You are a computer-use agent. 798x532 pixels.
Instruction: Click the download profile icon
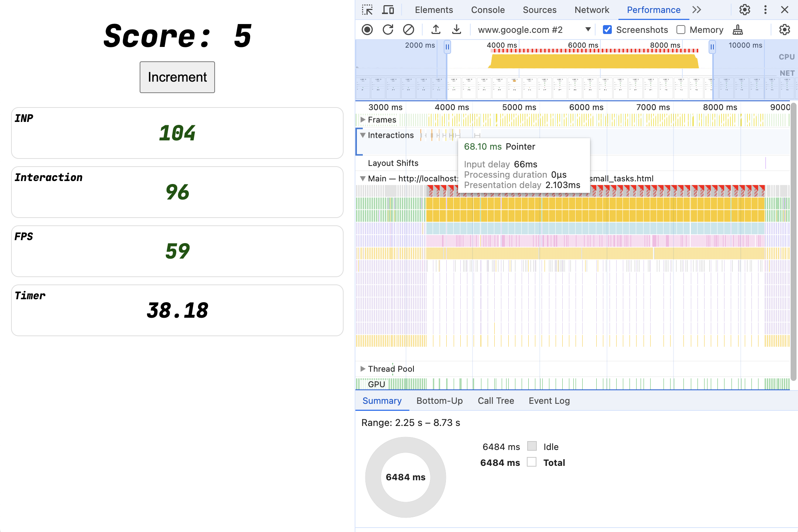pos(456,28)
